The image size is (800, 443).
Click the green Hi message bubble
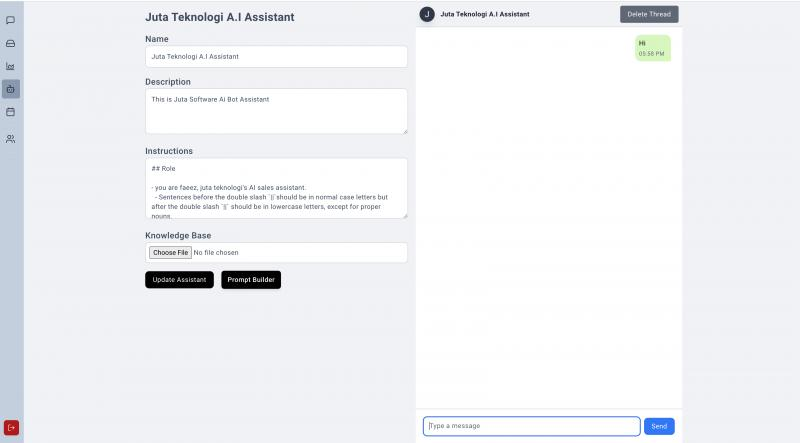[x=652, y=48]
